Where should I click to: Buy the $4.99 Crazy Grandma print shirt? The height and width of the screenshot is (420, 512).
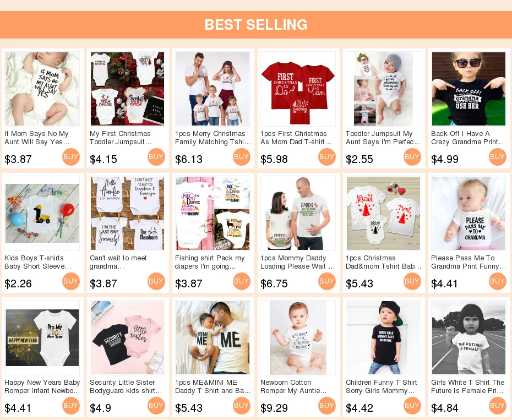[497, 157]
